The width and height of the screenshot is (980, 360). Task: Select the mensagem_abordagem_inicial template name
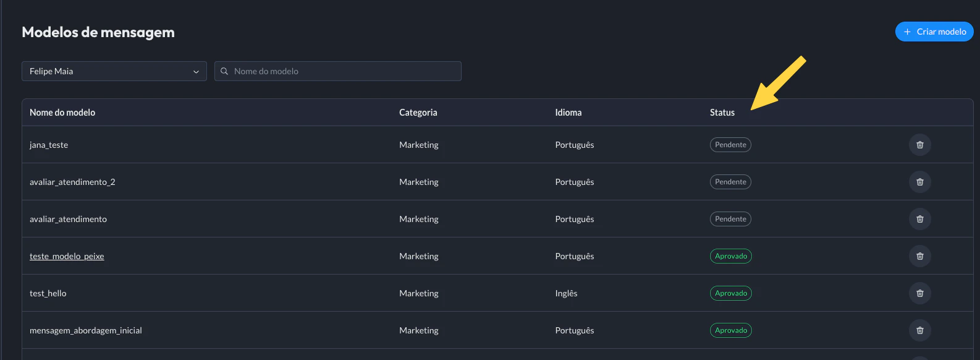(x=86, y=330)
